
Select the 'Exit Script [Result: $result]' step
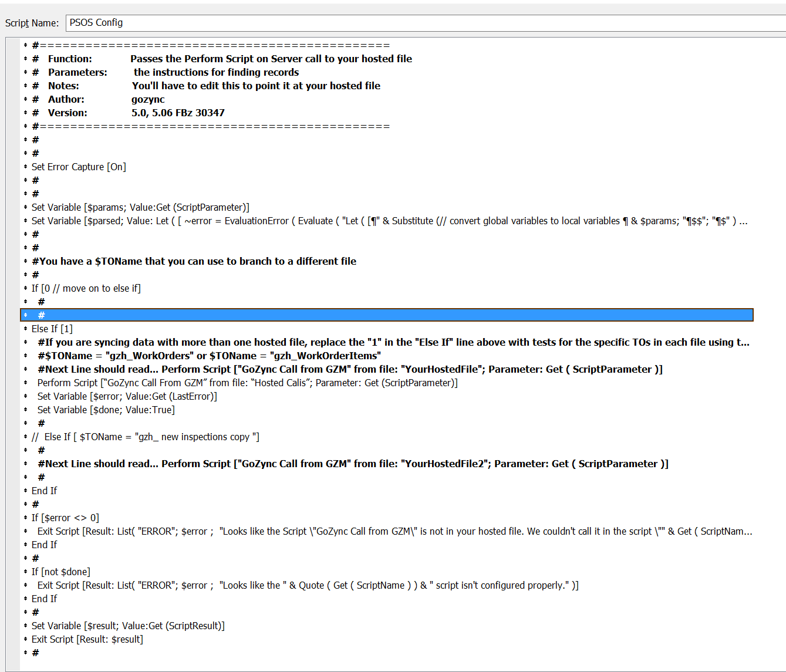point(87,639)
